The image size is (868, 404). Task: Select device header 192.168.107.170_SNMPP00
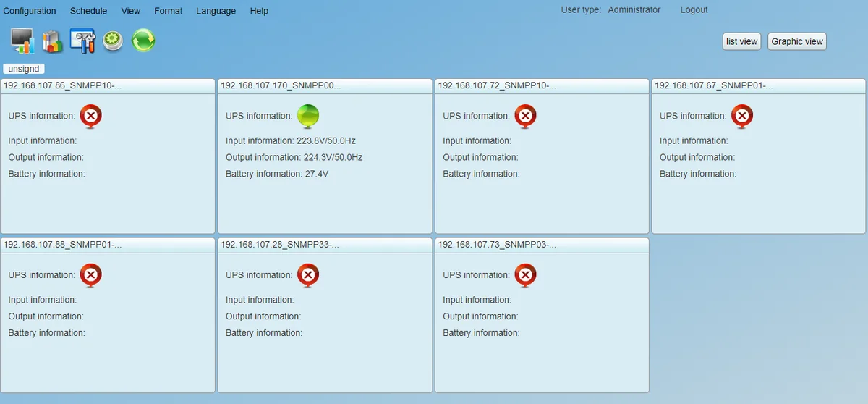(x=325, y=85)
